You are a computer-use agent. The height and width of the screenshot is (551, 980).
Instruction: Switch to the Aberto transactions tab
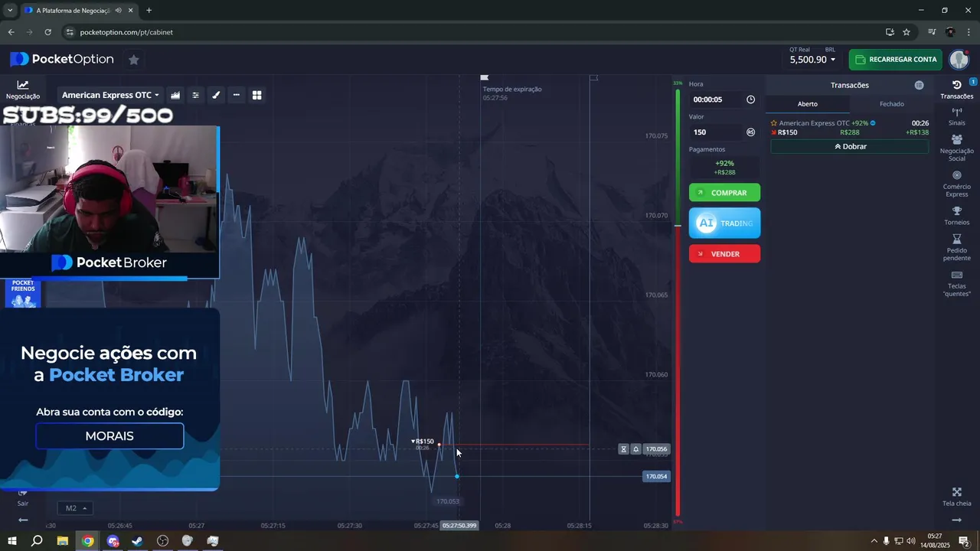point(808,104)
